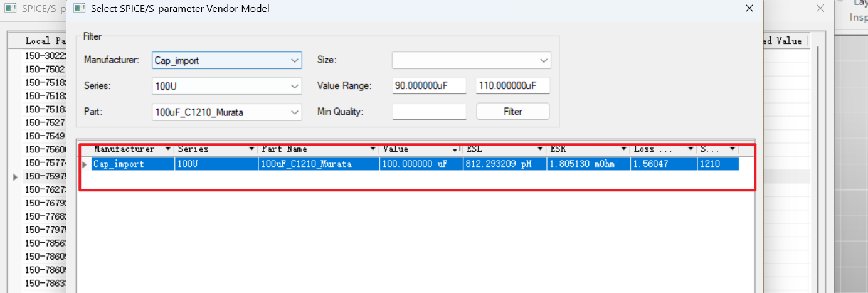Image resolution: width=868 pixels, height=293 pixels.
Task: Select row 150-7627 in background list
Action: (x=44, y=190)
